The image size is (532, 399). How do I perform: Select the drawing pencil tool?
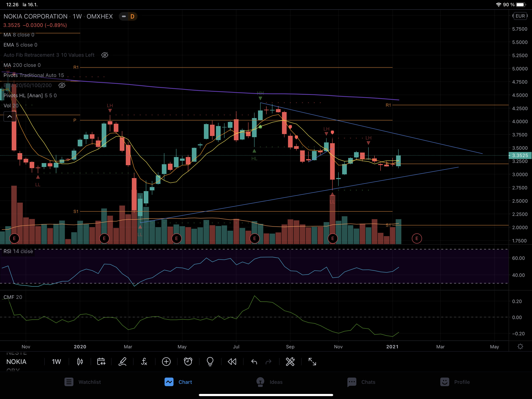pos(122,361)
